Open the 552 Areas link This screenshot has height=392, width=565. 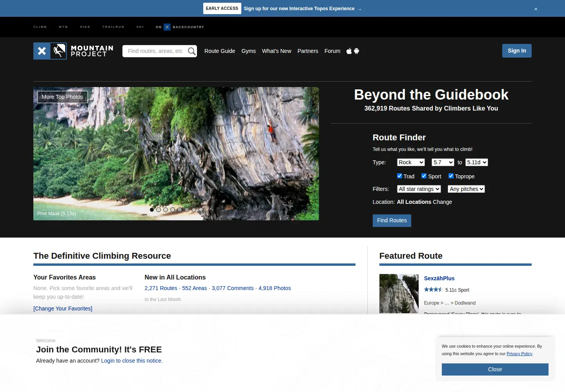click(195, 288)
